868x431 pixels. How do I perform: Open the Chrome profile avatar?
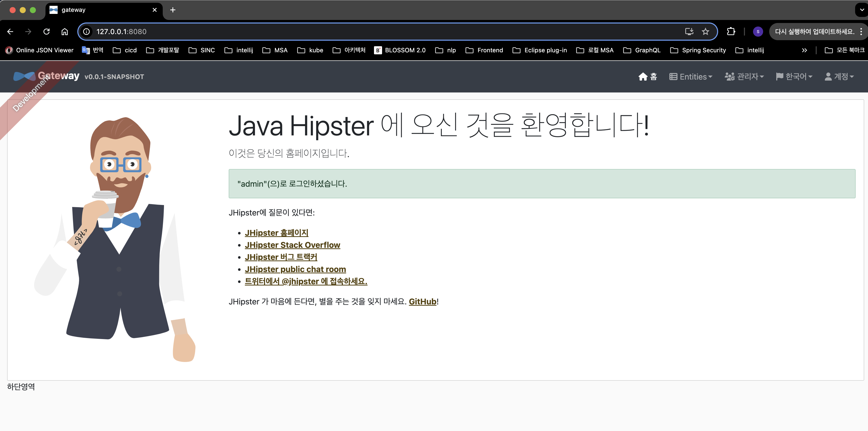coord(758,32)
